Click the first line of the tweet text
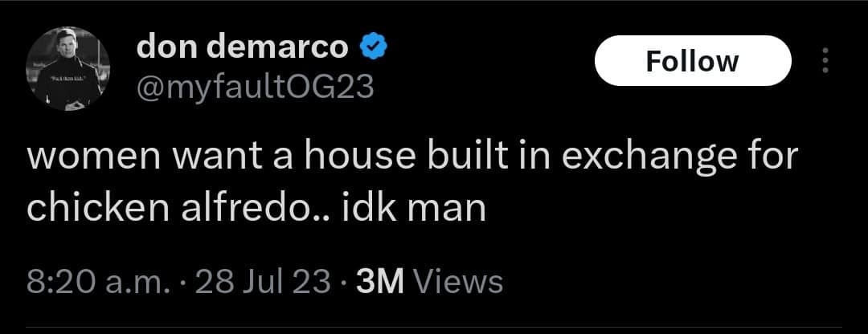 click(x=411, y=157)
